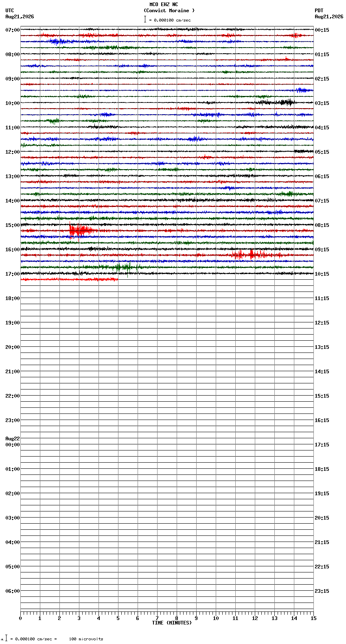Screen dimensions: 346x644
Task: Click the end of the last red trace at 17:15
Action: [x=118, y=279]
